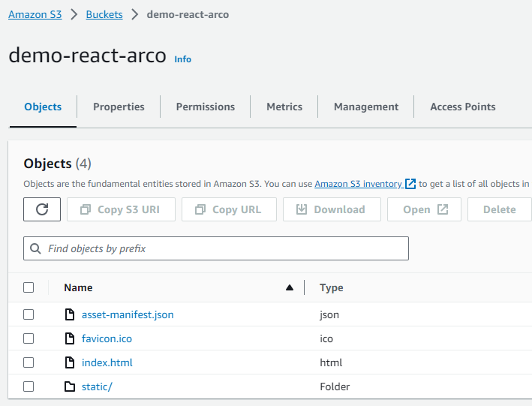
Task: Open the Access Points tab
Action: coord(463,107)
